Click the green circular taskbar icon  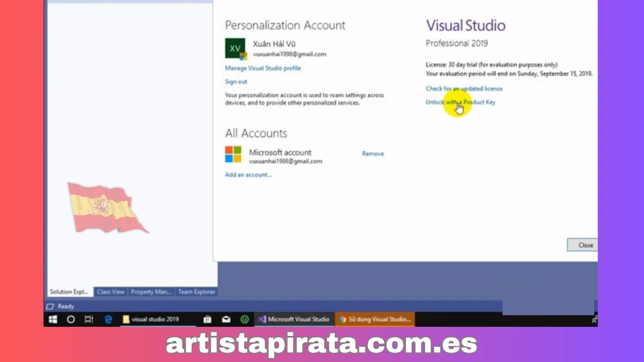coord(245,319)
